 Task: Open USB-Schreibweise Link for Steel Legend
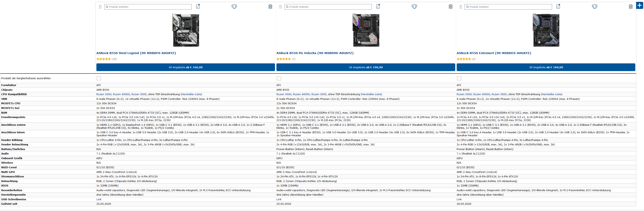(99, 199)
